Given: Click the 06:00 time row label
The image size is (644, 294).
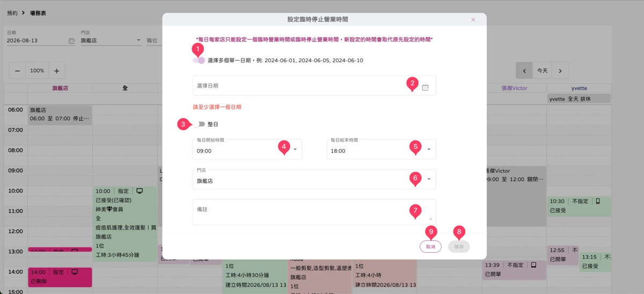Looking at the screenshot, I should pyautogui.click(x=16, y=109).
